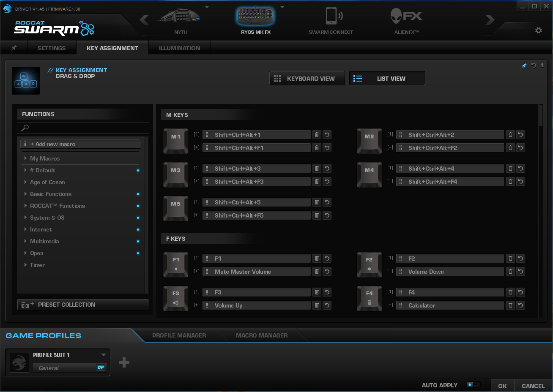The image size is (553, 392).
Task: Open the dropdown arrow above Ryos MK FX
Action: (282, 7)
